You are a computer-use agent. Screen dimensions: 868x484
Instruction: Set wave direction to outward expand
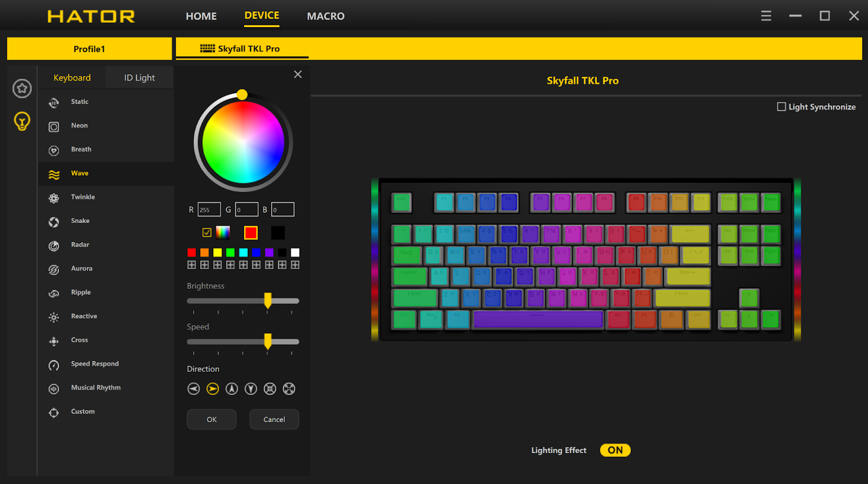click(289, 389)
